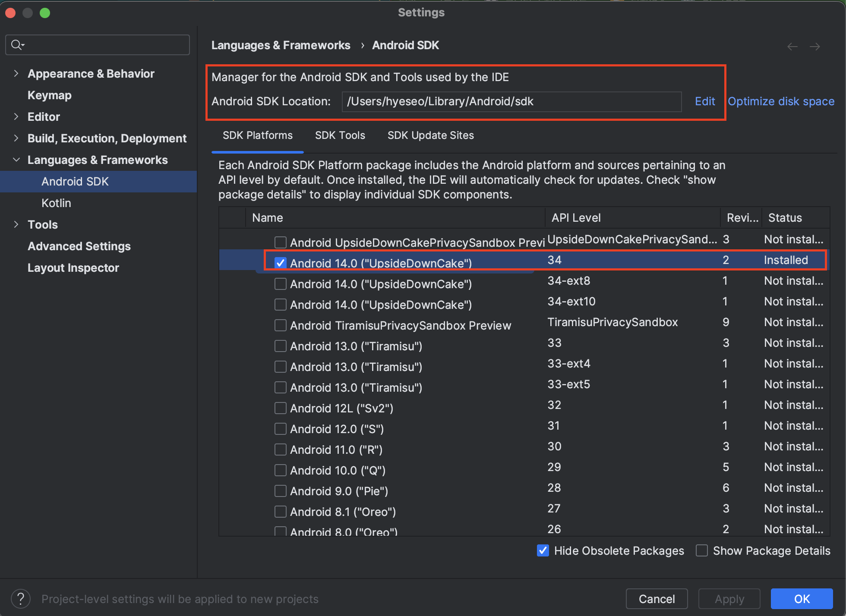Click the back navigation arrow
Image resolution: width=846 pixels, height=616 pixels.
click(792, 47)
